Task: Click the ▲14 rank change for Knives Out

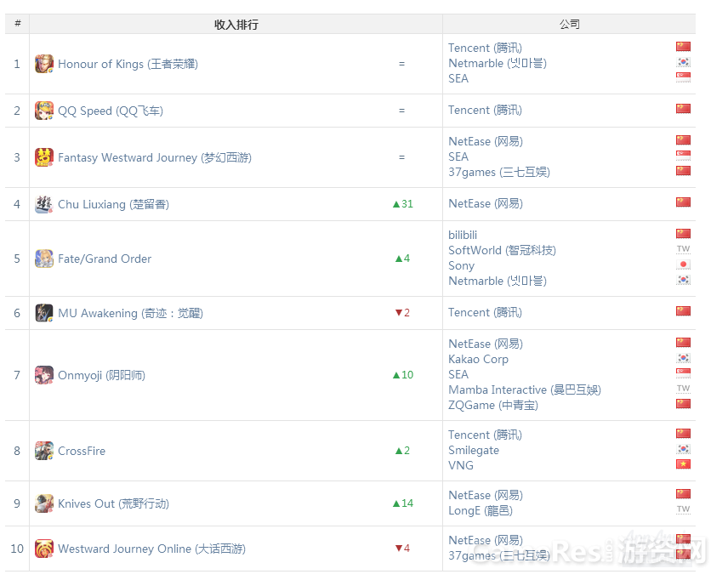Action: pyautogui.click(x=402, y=503)
